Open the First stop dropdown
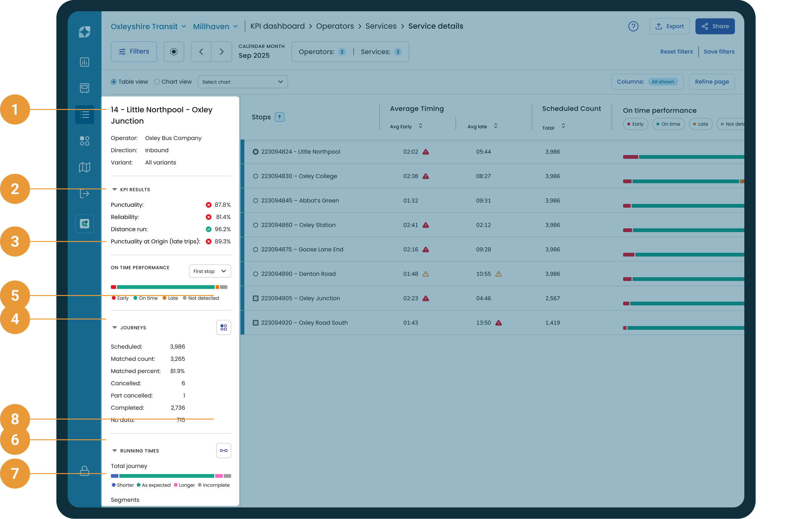Screen dimensions: 812x519 point(210,271)
